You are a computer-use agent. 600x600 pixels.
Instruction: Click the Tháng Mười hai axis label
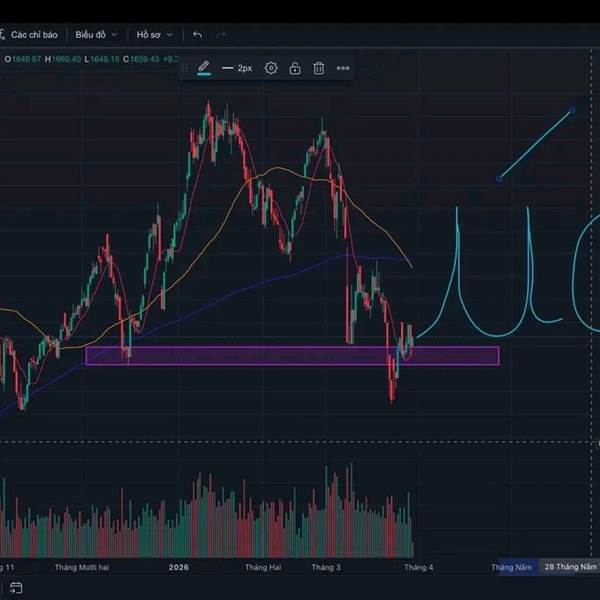pos(82,567)
